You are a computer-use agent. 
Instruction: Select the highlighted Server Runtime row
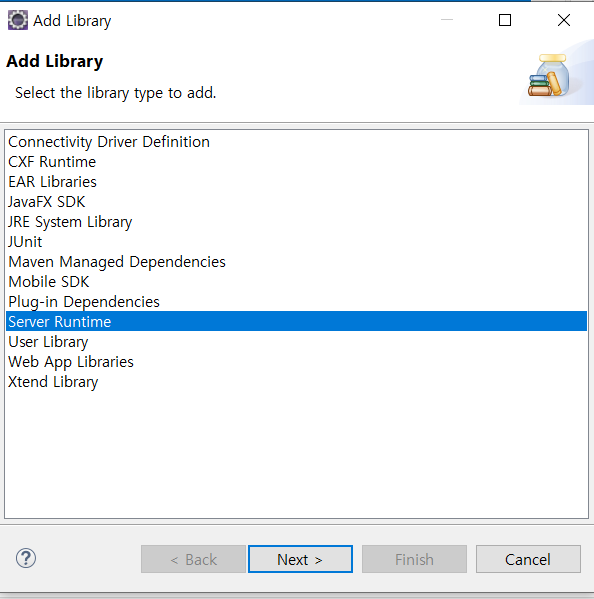coord(296,321)
